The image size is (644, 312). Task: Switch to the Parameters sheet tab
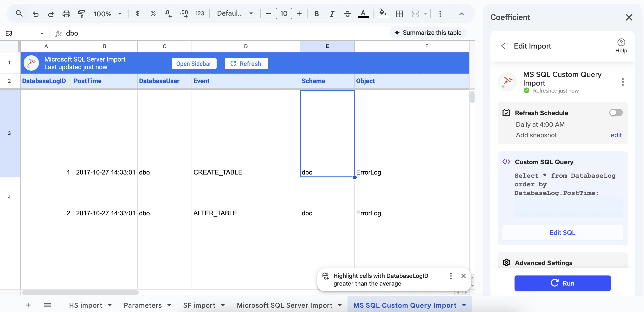pos(142,305)
